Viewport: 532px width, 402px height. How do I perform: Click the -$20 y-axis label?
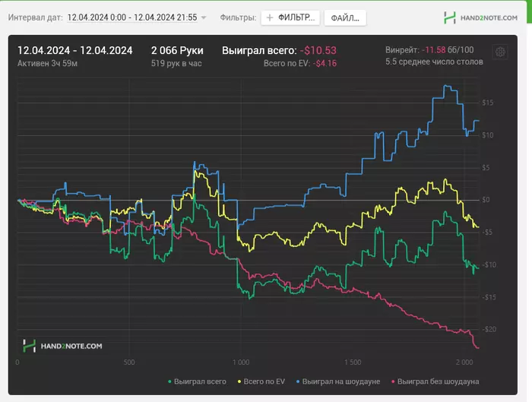[489, 329]
